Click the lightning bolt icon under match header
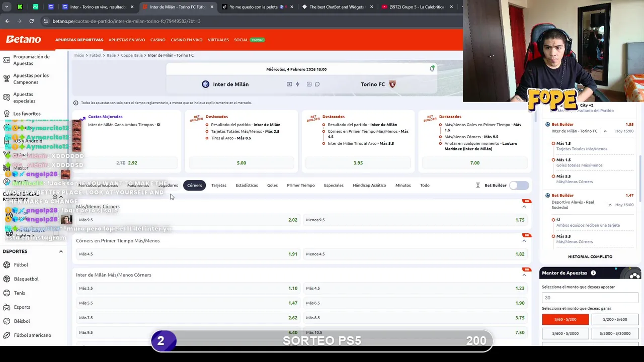Screen dimensions: 644x362 click(297, 84)
